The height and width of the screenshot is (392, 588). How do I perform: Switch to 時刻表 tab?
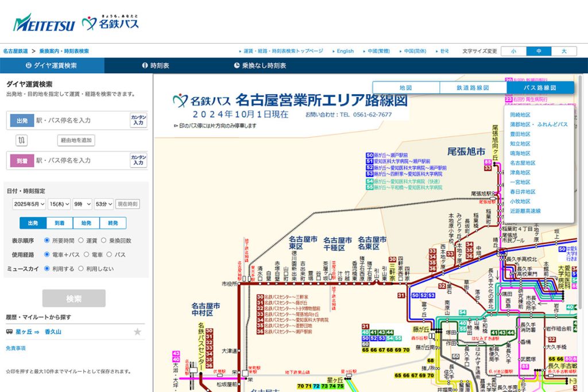[x=156, y=65]
